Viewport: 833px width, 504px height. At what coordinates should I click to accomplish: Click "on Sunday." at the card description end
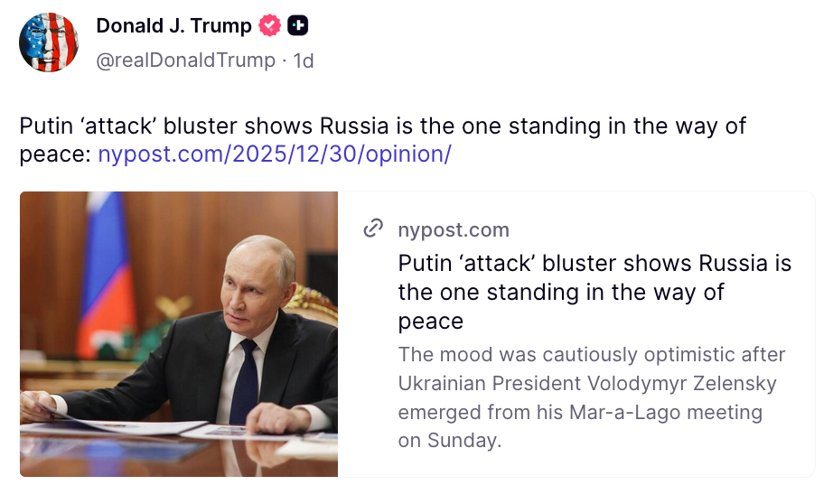(x=449, y=441)
